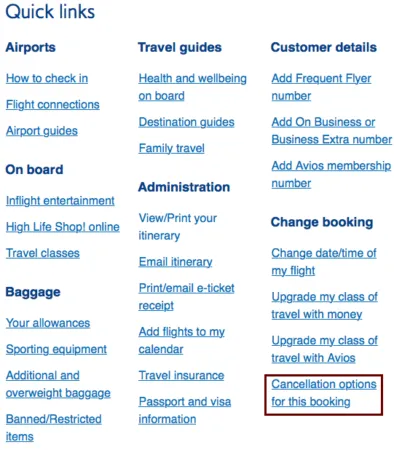
Task: Open Additional and overweight baggage
Action: [58, 384]
